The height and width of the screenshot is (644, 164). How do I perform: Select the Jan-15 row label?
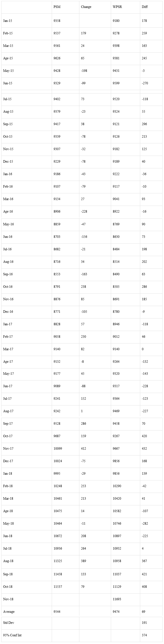(7, 21)
